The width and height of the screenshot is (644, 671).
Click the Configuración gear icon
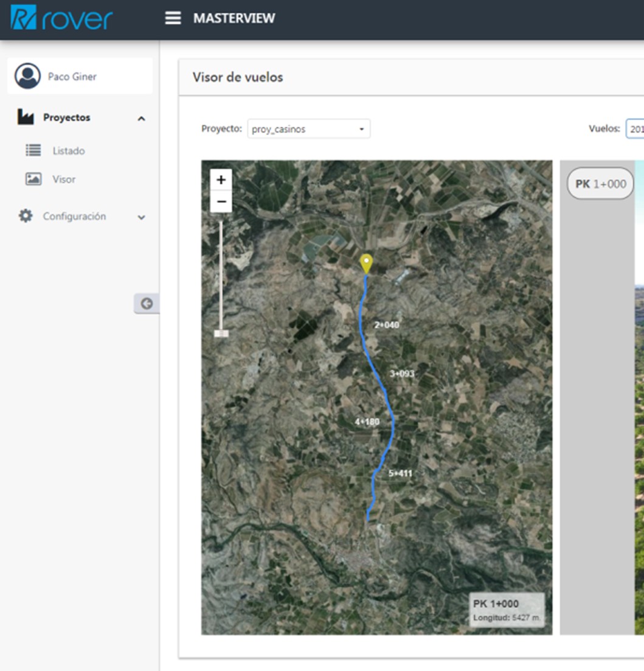pos(26,216)
